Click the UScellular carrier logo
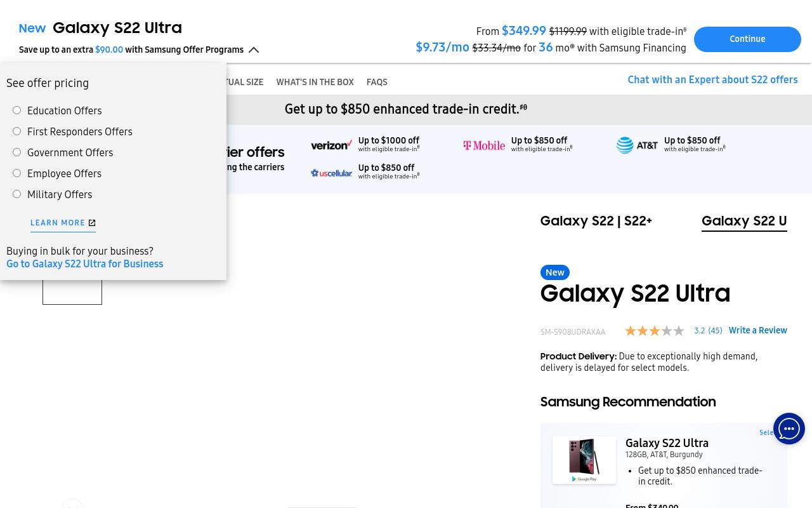Screen dimensions: 812x508 (331, 173)
